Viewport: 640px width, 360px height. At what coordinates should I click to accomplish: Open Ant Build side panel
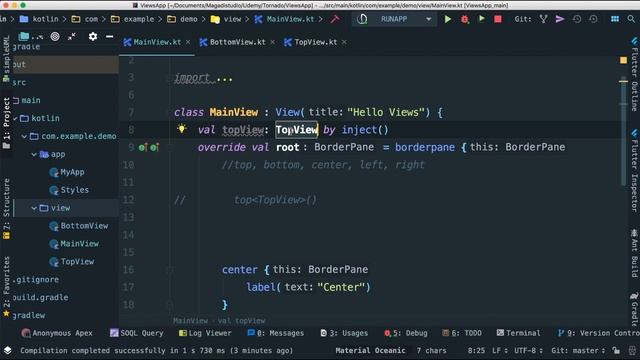pyautogui.click(x=634, y=253)
